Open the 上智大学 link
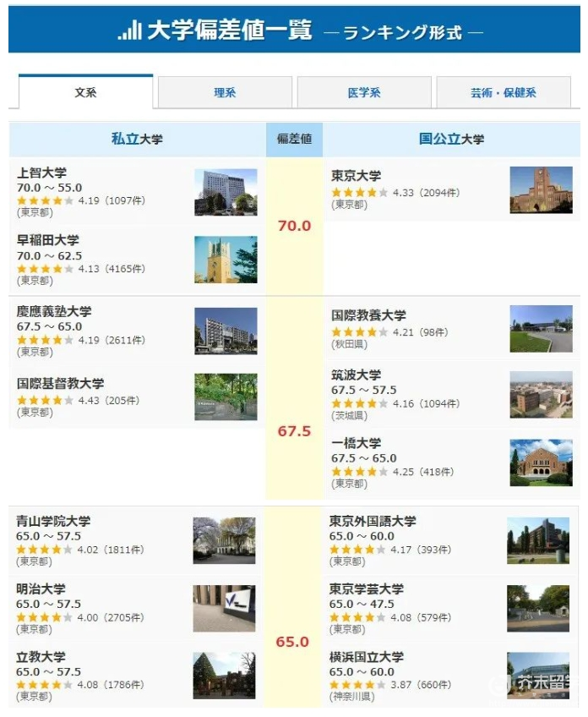588x717 pixels. point(41,172)
